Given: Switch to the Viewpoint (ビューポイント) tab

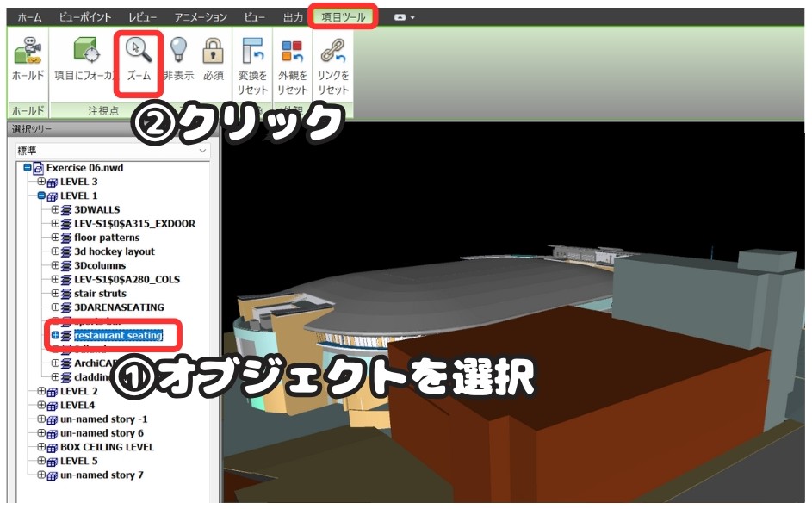Looking at the screenshot, I should 85,17.
